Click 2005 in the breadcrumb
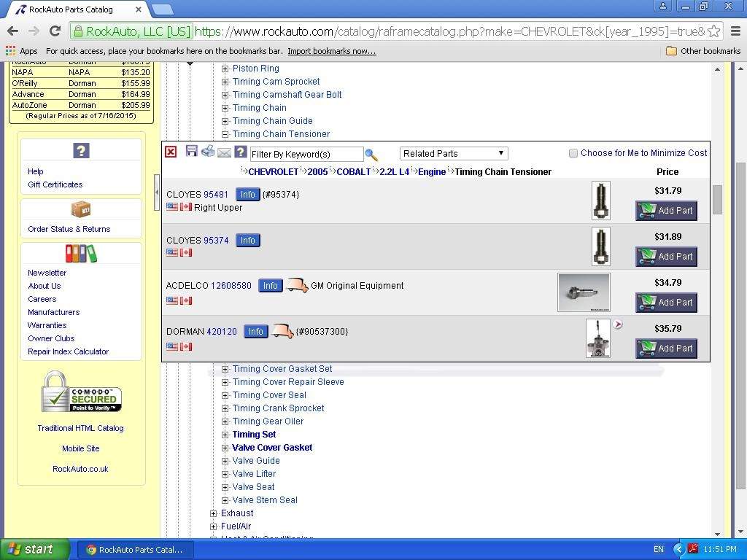The image size is (747, 560). 317,172
